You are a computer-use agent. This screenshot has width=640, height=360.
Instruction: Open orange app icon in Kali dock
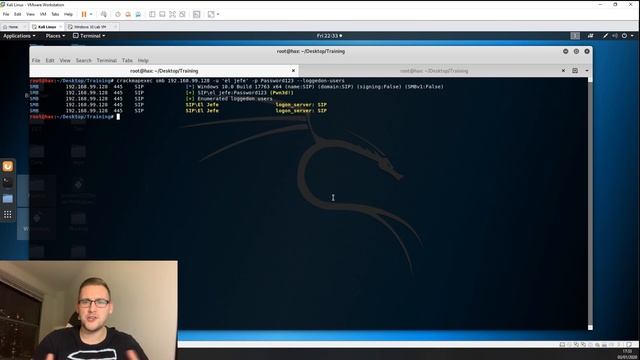8,166
